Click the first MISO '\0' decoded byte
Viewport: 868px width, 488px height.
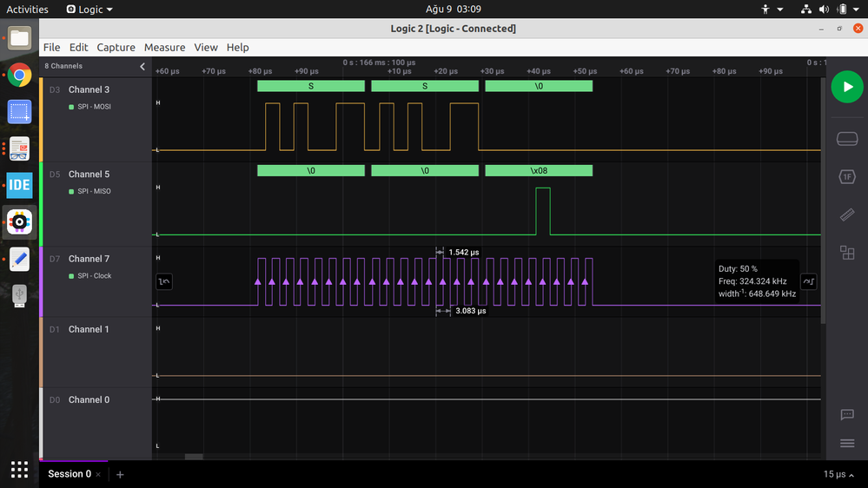tap(311, 171)
